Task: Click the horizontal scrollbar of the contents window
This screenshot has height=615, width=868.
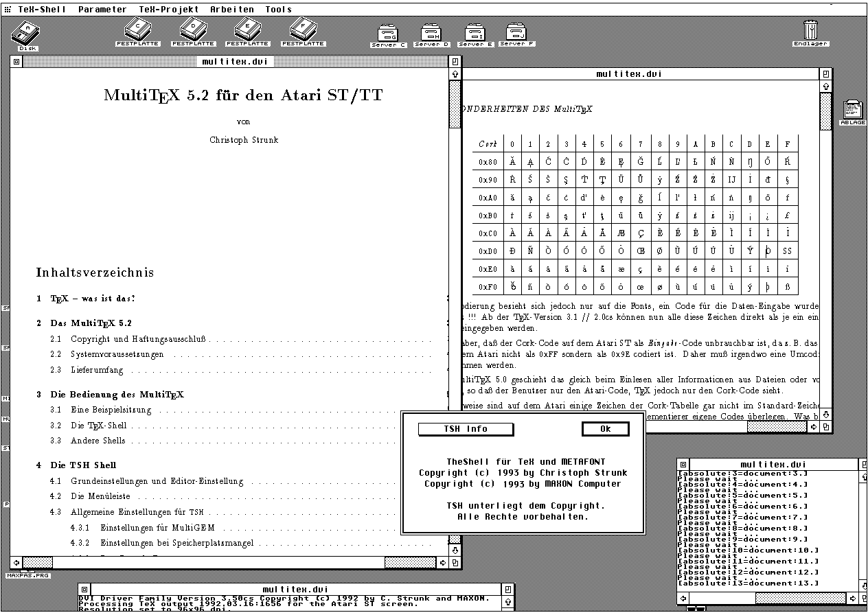Action: (230, 563)
